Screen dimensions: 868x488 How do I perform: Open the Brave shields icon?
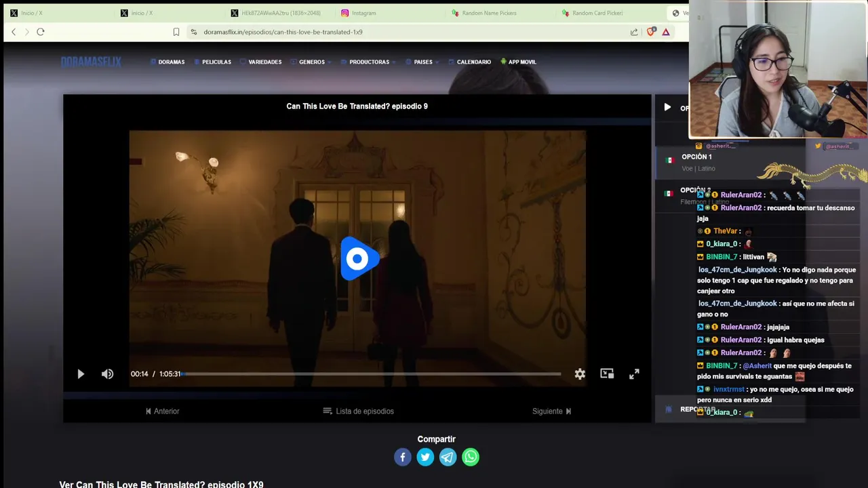[651, 32]
